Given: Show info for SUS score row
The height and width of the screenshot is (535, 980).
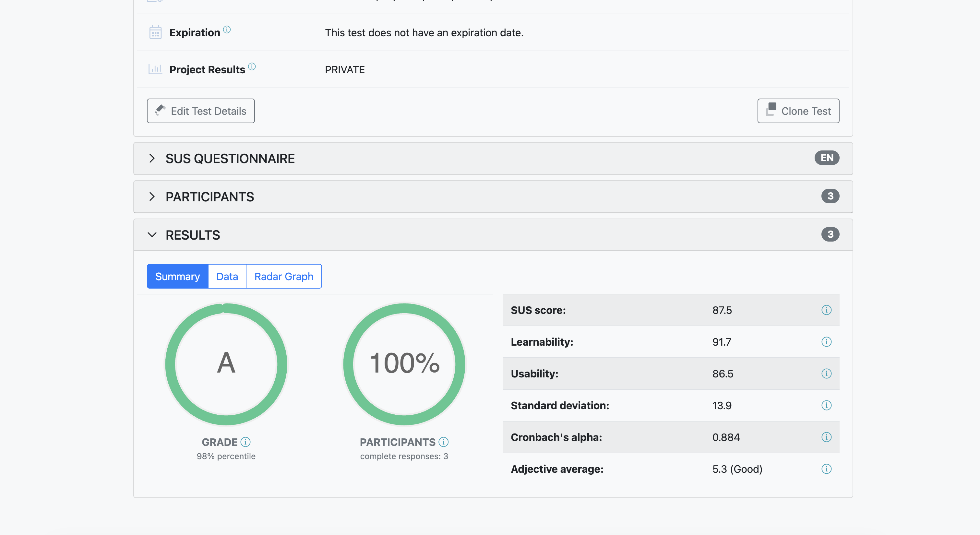Looking at the screenshot, I should pyautogui.click(x=826, y=310).
